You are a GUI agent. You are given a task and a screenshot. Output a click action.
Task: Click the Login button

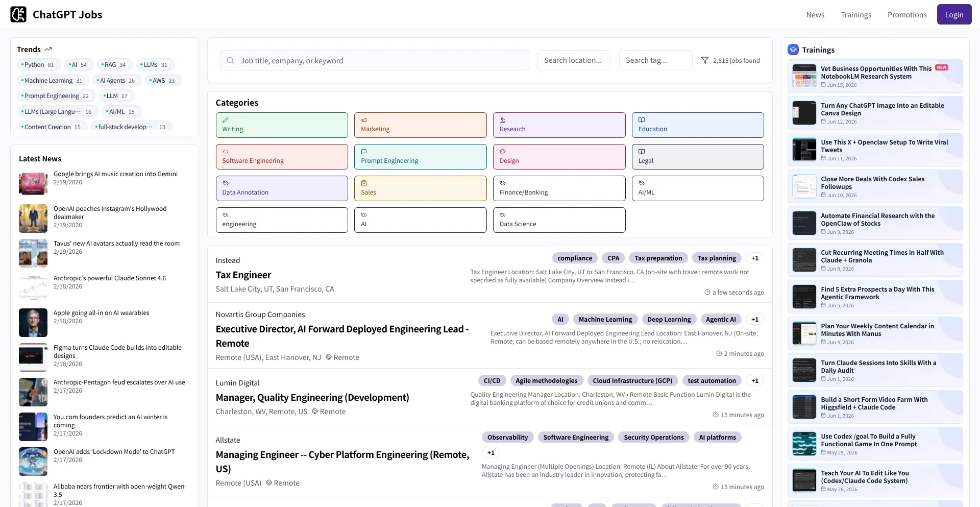click(954, 14)
